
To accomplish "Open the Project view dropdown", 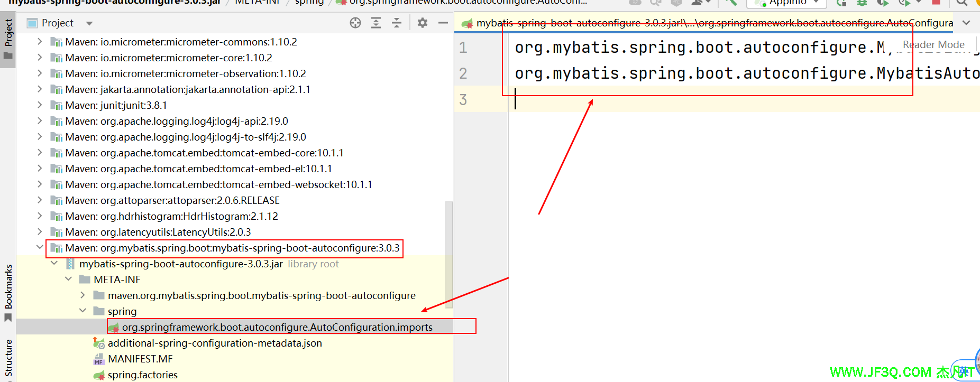I will 89,23.
